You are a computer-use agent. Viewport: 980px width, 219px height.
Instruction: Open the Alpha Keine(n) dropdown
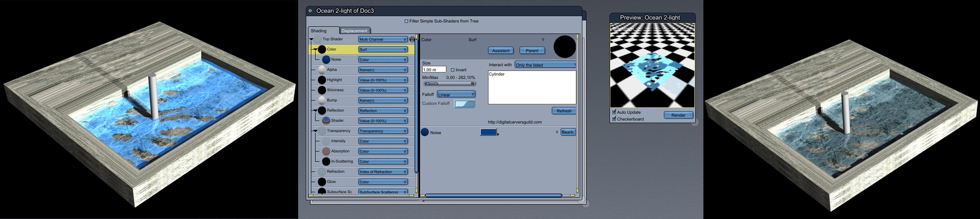click(x=383, y=70)
